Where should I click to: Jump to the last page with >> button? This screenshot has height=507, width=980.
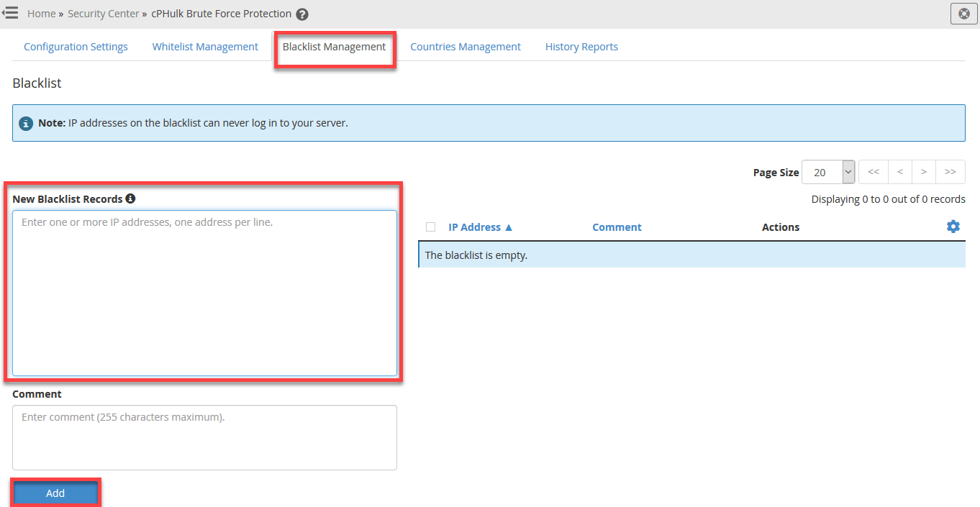click(950, 172)
